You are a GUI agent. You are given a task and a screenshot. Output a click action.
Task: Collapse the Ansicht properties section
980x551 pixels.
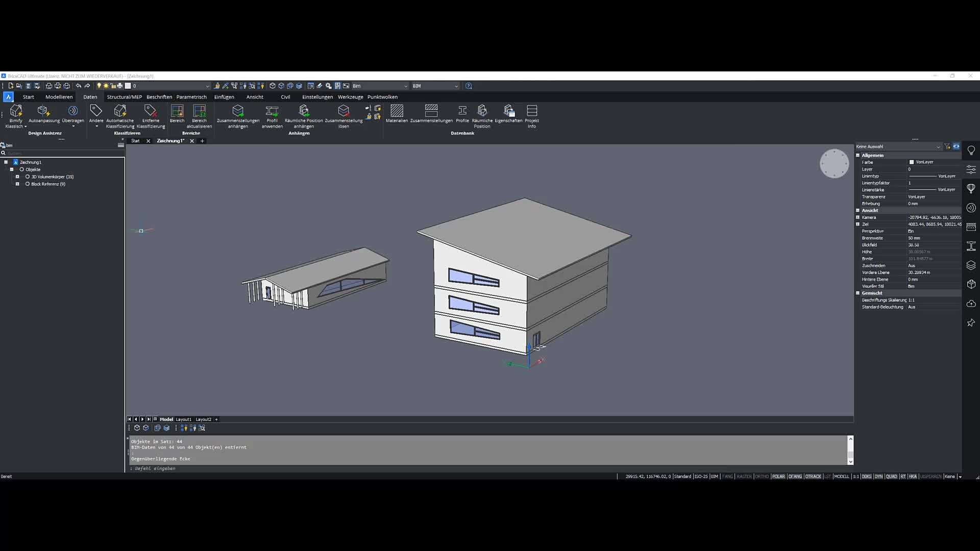coord(857,210)
